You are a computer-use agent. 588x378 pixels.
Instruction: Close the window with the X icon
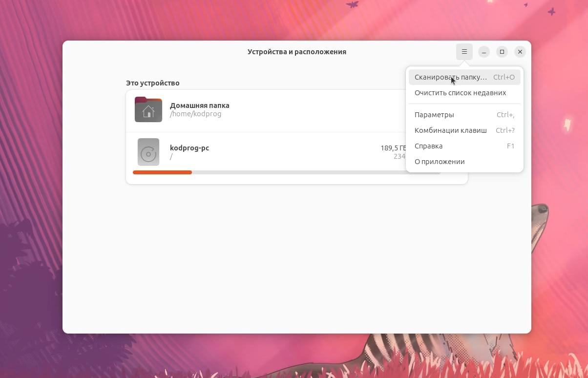click(520, 52)
